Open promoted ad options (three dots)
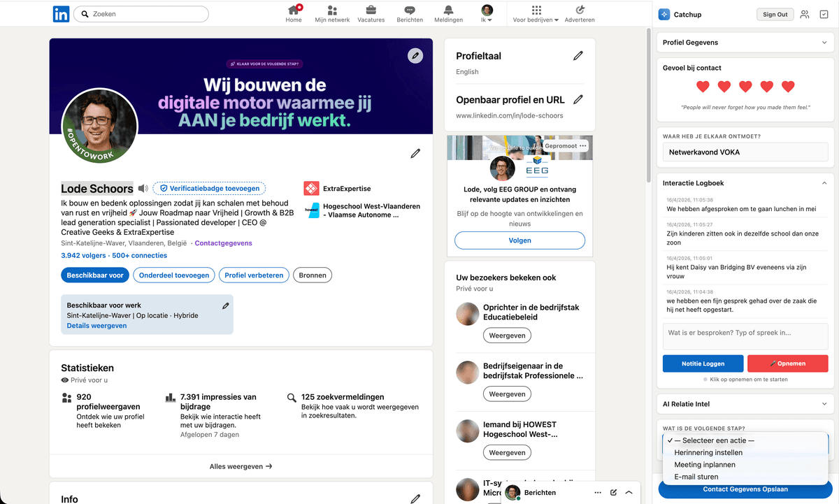This screenshot has height=504, width=839. (x=583, y=145)
